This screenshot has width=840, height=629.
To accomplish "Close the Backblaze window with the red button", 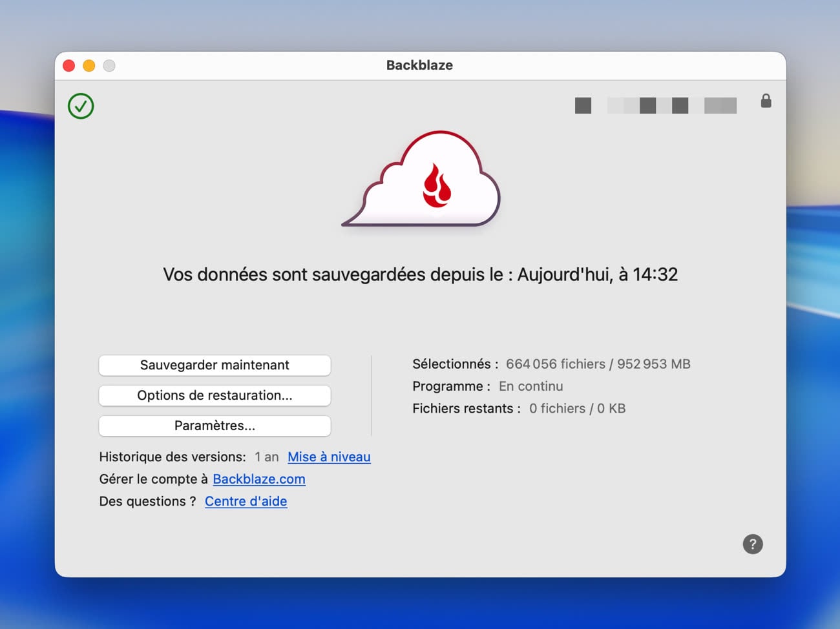I will (x=69, y=66).
